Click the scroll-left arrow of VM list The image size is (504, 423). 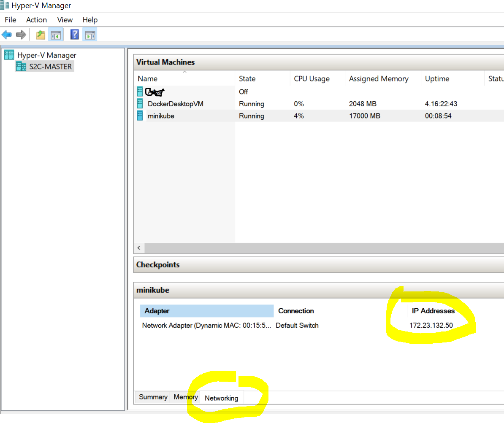click(x=139, y=248)
